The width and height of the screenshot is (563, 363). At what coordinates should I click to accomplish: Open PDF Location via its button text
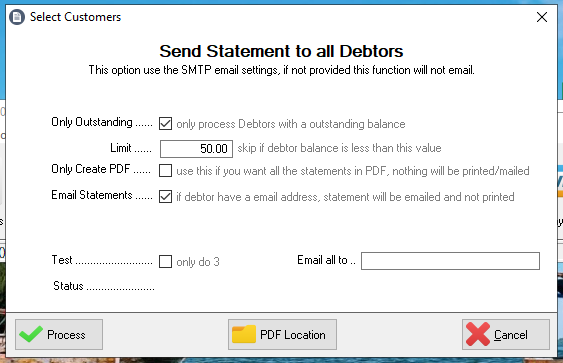[x=293, y=335]
